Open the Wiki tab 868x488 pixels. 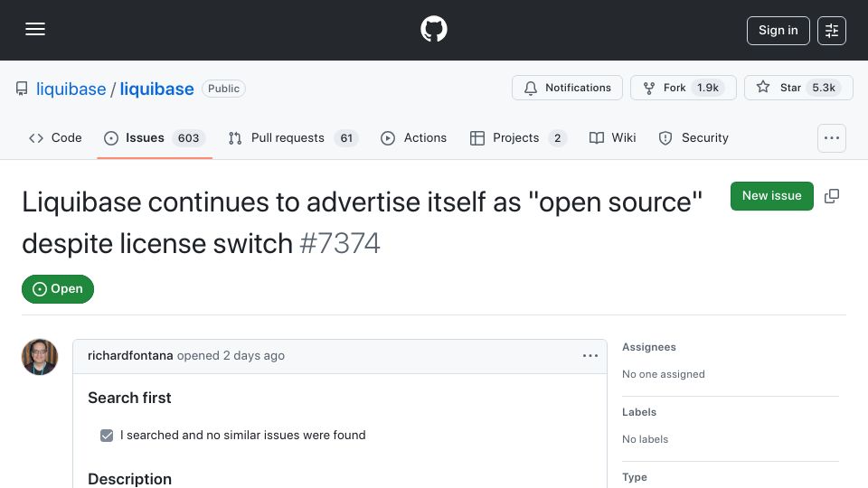(x=612, y=137)
